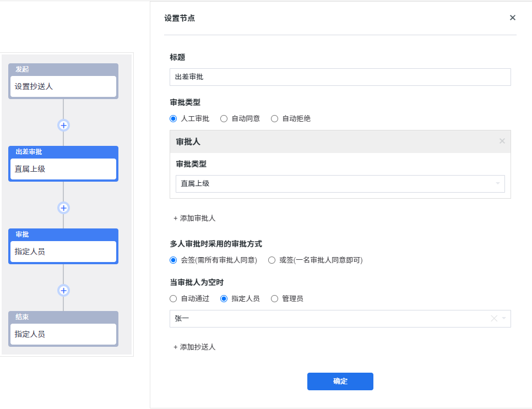
Task: Click plus icon below 发起 node
Action: tap(63, 125)
